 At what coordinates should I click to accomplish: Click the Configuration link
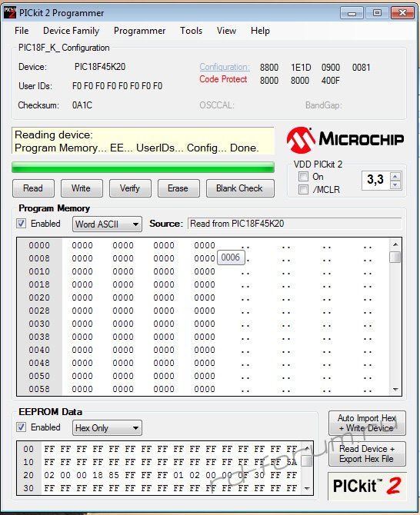(225, 67)
